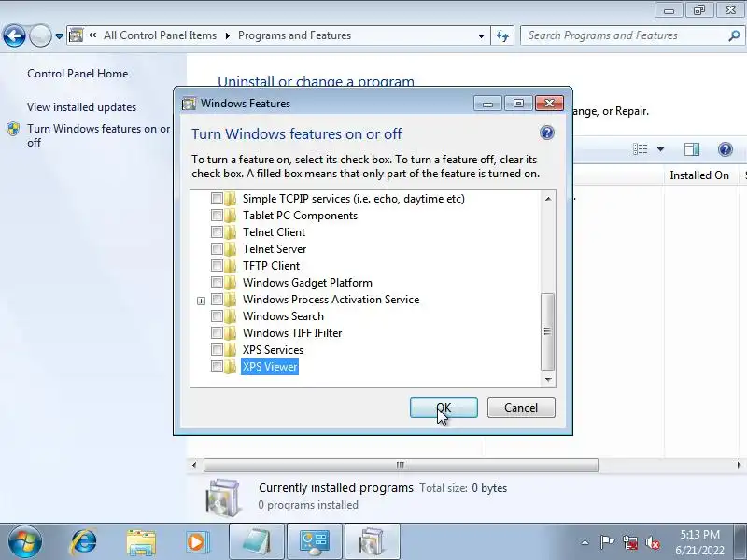Minimize the Windows Features dialog

[x=487, y=104]
